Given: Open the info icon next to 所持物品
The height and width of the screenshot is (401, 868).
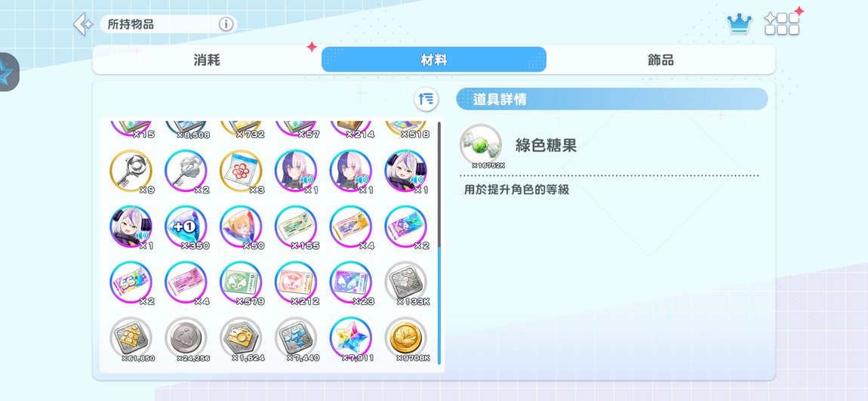Looking at the screenshot, I should 226,24.
